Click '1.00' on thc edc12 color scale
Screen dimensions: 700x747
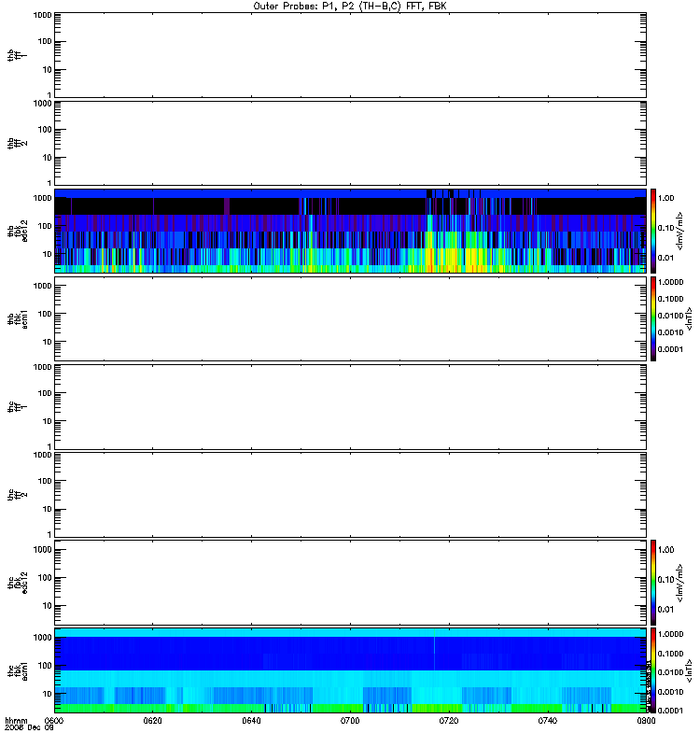tap(665, 550)
